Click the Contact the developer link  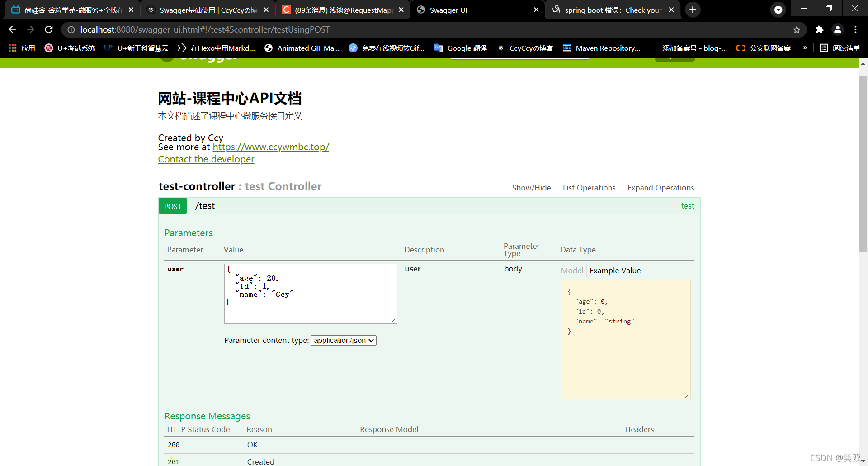pos(206,159)
